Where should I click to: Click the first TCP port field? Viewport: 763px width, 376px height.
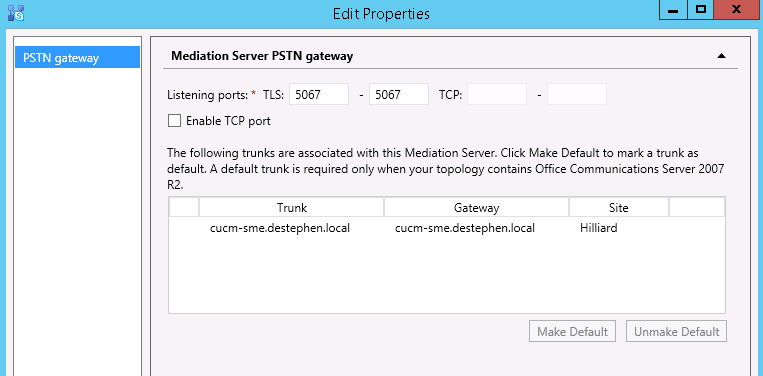tap(497, 94)
